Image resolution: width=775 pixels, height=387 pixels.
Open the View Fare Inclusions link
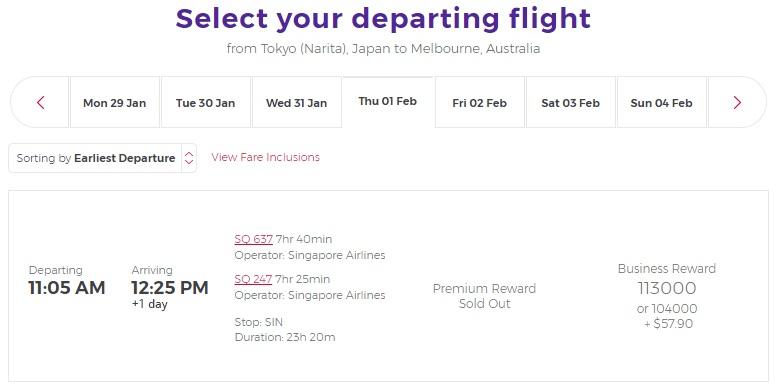[x=265, y=157]
